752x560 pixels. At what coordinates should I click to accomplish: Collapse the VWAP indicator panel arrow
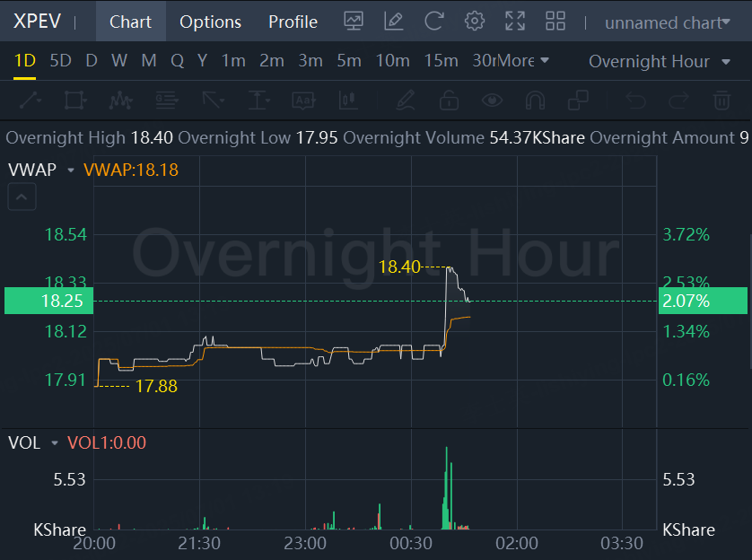pyautogui.click(x=22, y=197)
